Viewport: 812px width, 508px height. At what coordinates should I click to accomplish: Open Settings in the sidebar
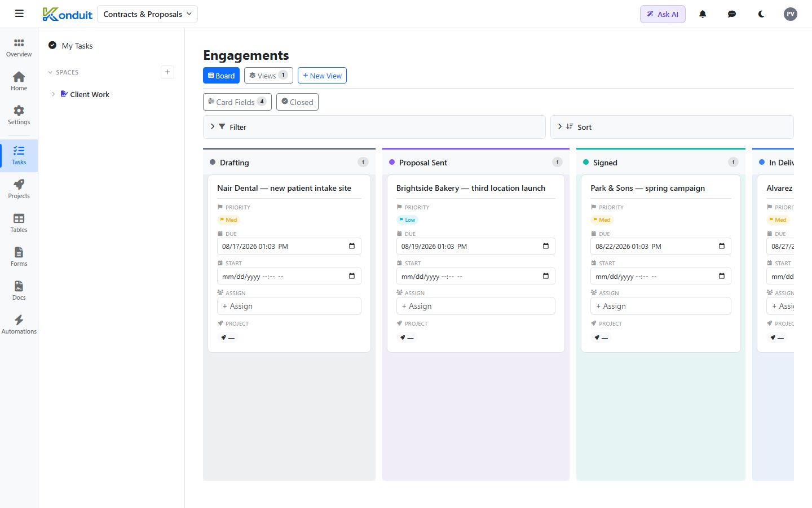[19, 116]
